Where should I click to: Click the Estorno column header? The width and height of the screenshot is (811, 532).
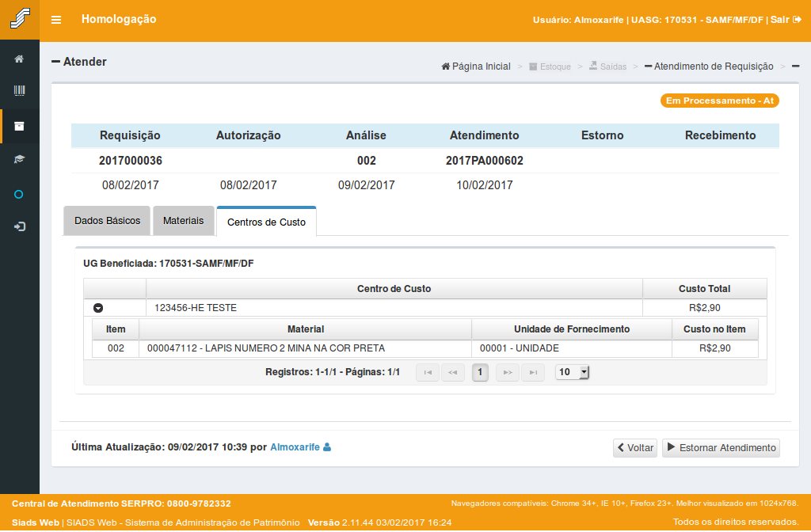[x=602, y=135]
